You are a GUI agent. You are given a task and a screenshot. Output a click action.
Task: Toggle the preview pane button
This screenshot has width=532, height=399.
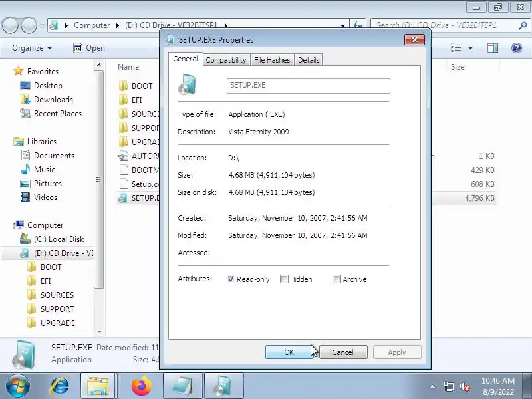click(492, 48)
